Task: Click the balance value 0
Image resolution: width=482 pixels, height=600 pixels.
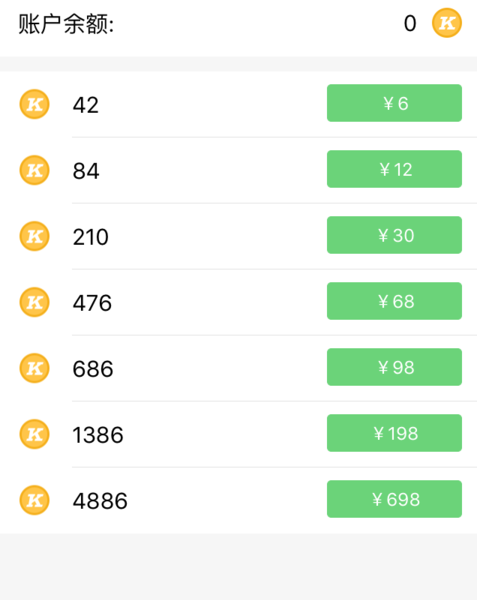Action: coord(410,23)
